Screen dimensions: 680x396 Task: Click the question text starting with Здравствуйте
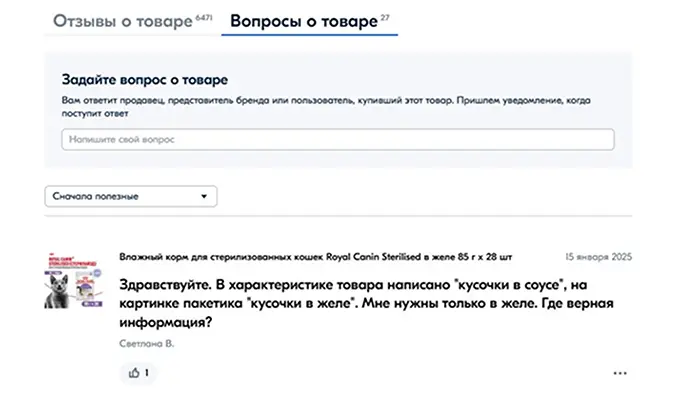pos(366,303)
